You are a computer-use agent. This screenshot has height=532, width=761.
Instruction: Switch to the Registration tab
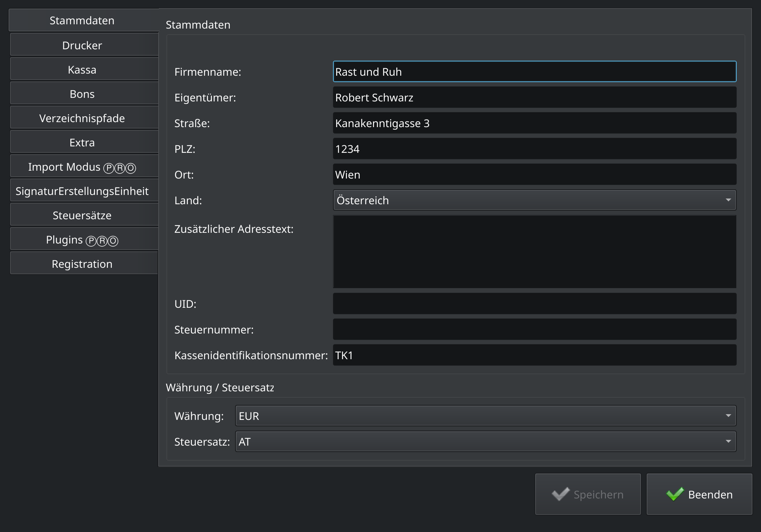point(84,264)
